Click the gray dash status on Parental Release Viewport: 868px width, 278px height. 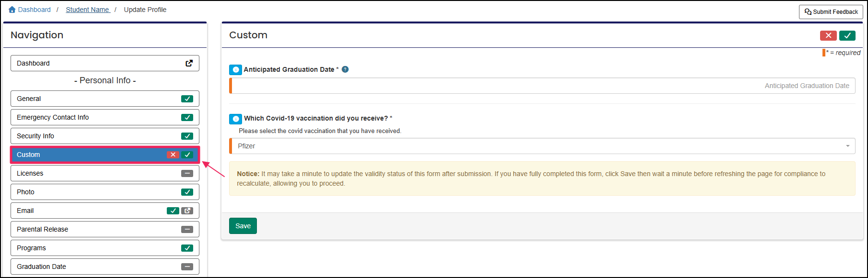[x=187, y=229]
